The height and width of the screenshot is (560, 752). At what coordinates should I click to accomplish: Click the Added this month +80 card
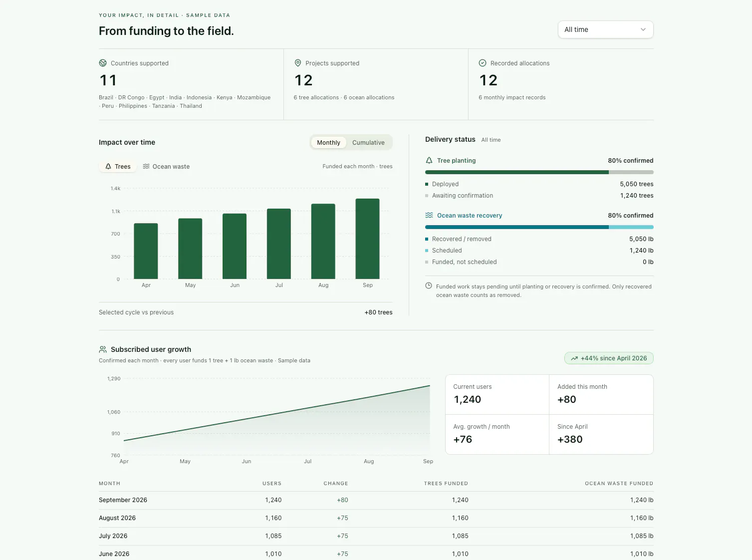[601, 394]
